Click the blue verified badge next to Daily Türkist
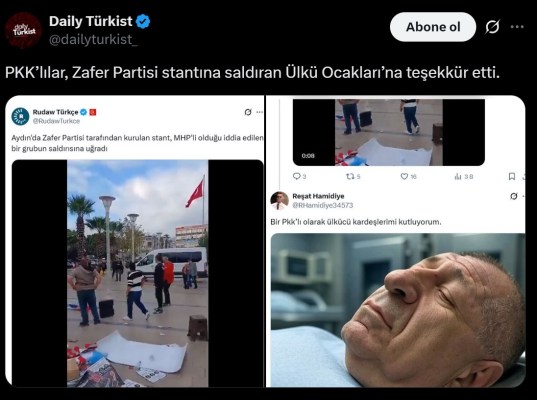Viewport: 537px width, 400px height. click(x=143, y=22)
